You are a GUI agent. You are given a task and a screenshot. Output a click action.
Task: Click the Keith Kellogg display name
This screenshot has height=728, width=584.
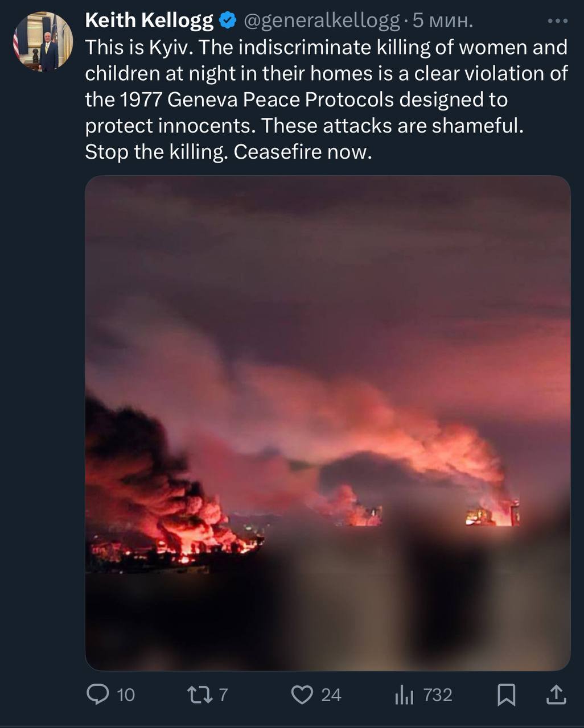pos(149,21)
